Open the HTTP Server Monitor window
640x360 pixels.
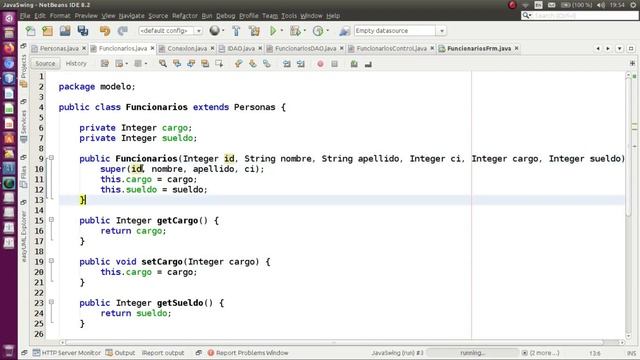coord(67,353)
